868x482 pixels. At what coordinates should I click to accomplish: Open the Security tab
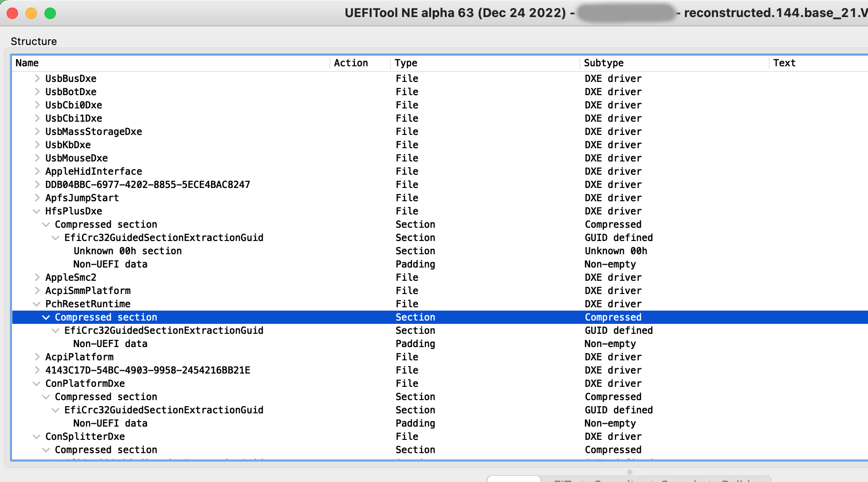click(x=615, y=480)
